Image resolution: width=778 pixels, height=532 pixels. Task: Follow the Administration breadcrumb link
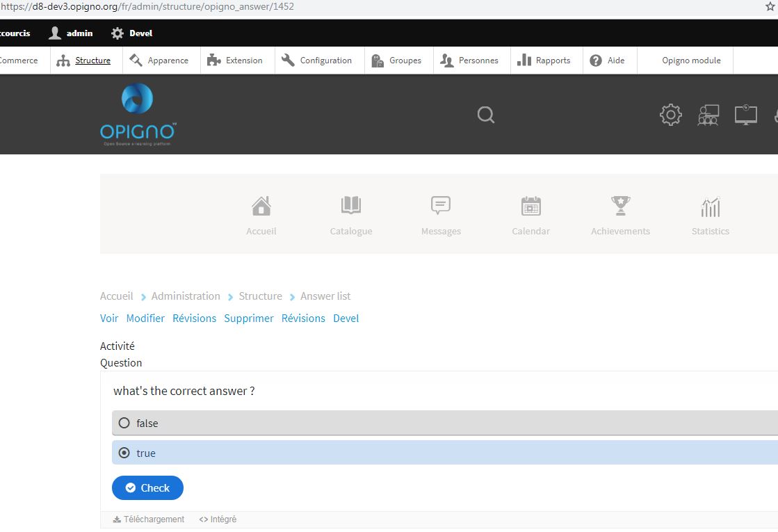coord(184,296)
